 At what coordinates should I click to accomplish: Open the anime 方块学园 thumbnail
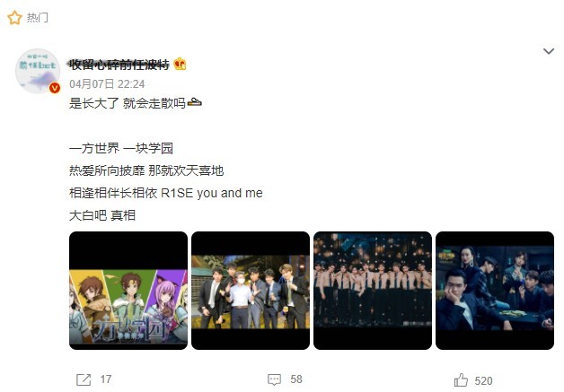click(128, 291)
